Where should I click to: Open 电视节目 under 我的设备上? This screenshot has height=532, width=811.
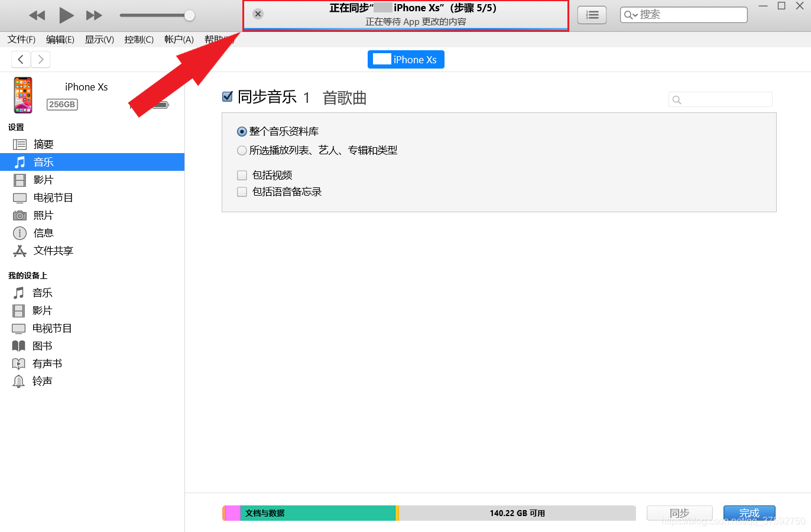point(92,328)
